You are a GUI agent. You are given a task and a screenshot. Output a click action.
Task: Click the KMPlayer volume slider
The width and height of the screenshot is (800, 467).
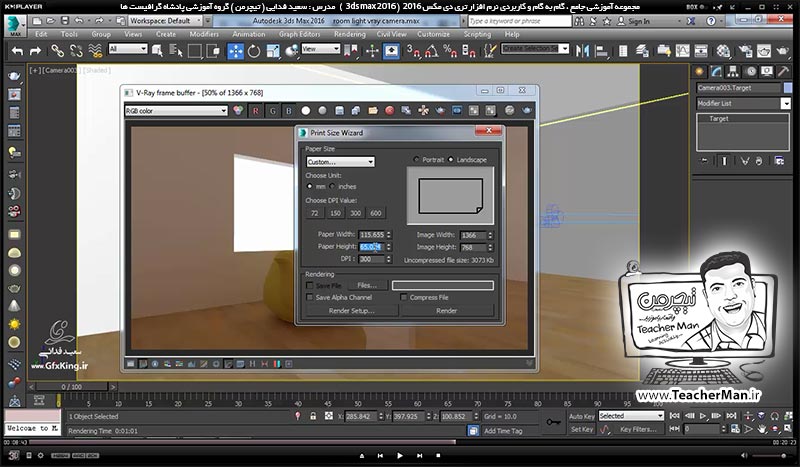[771, 455]
